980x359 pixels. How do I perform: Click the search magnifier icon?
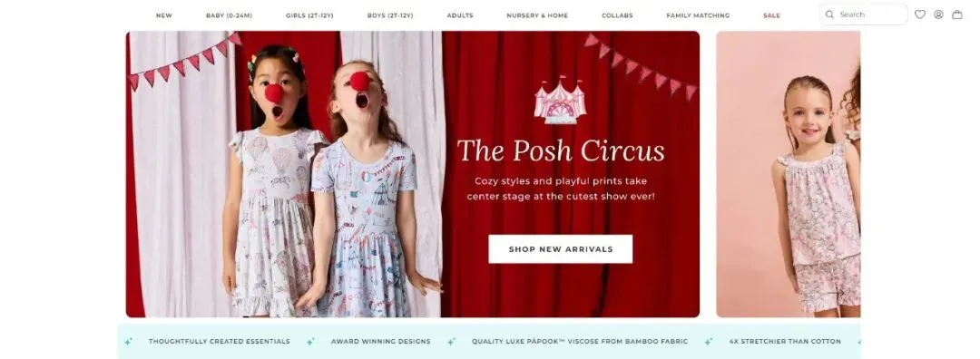829,15
